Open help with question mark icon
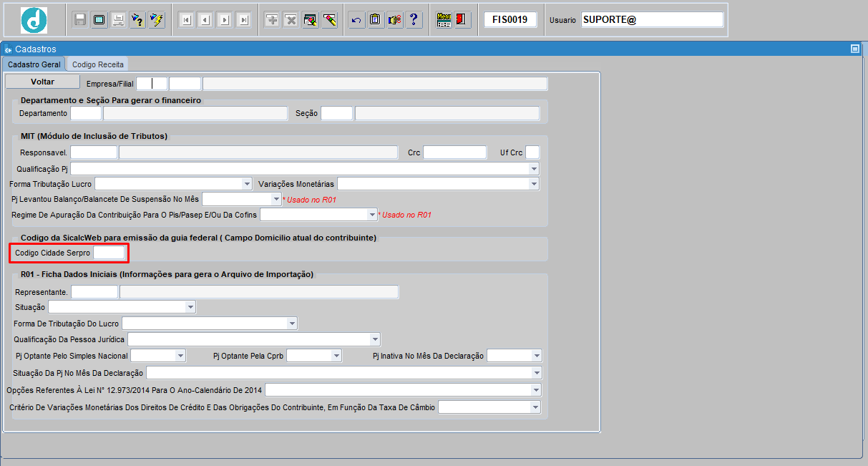The height and width of the screenshot is (466, 868). point(414,20)
